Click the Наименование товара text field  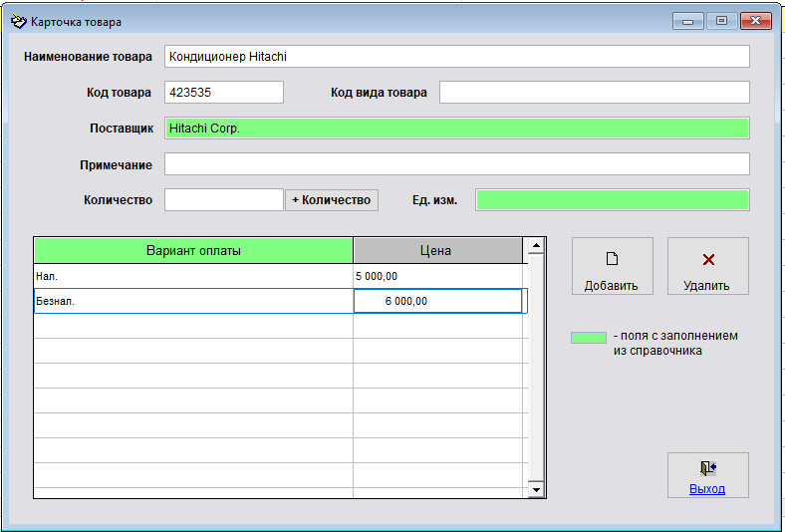(x=456, y=57)
